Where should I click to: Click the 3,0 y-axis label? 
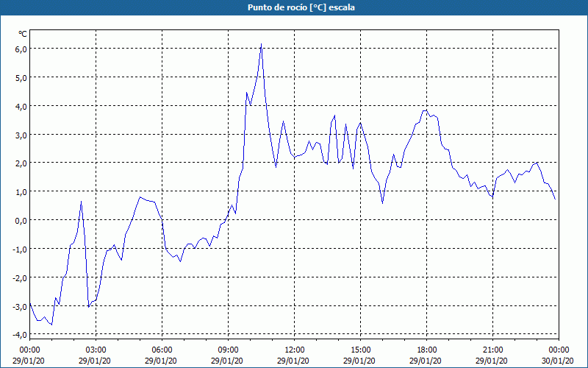point(21,135)
